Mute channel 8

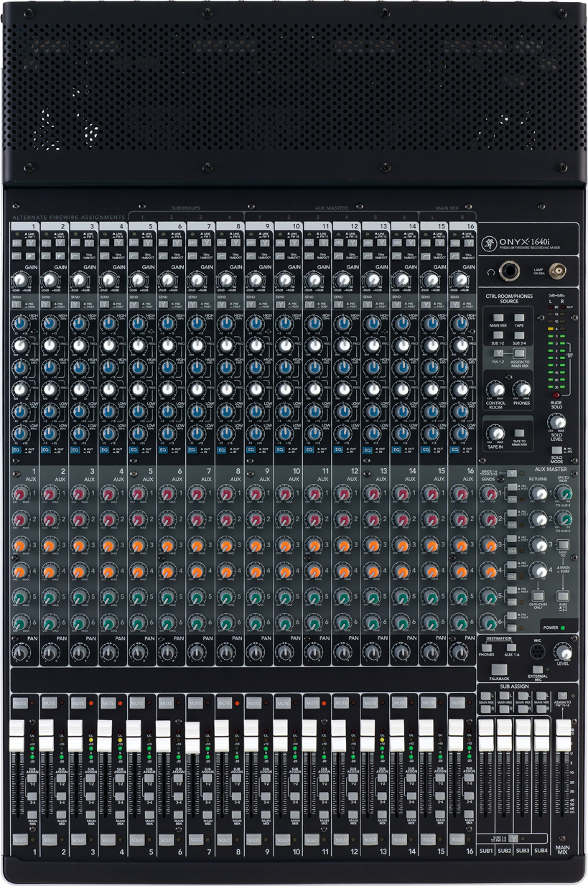click(x=224, y=701)
